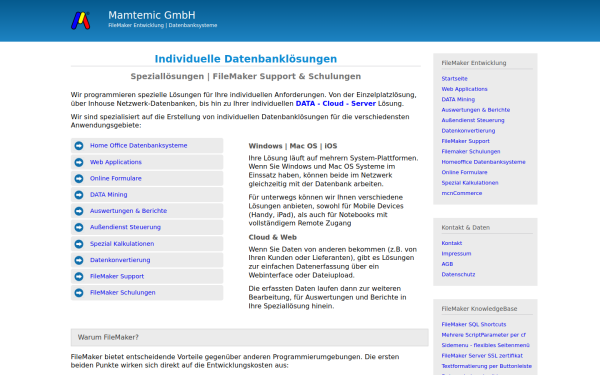Open the mcnCommerce sidebar link
The image size is (600, 375).
click(x=461, y=193)
